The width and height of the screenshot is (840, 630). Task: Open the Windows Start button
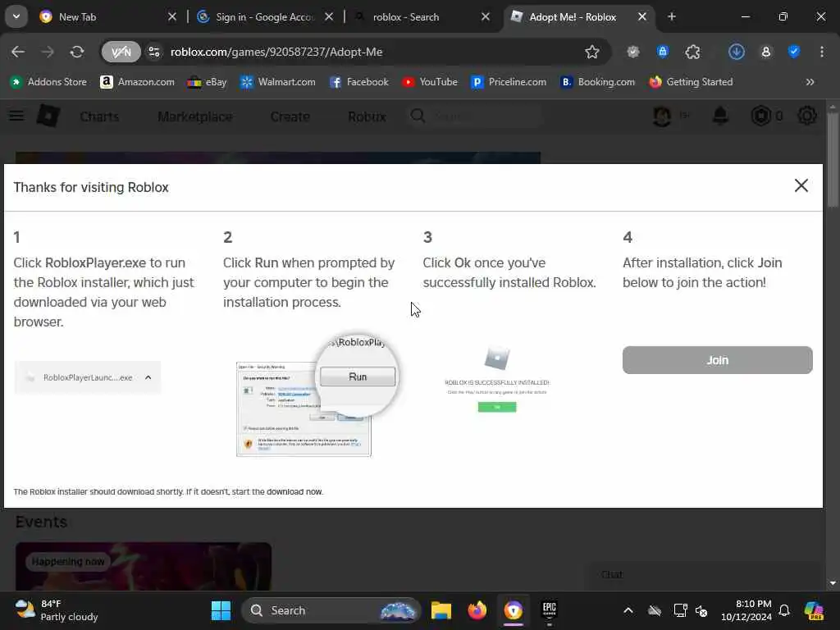click(221, 610)
